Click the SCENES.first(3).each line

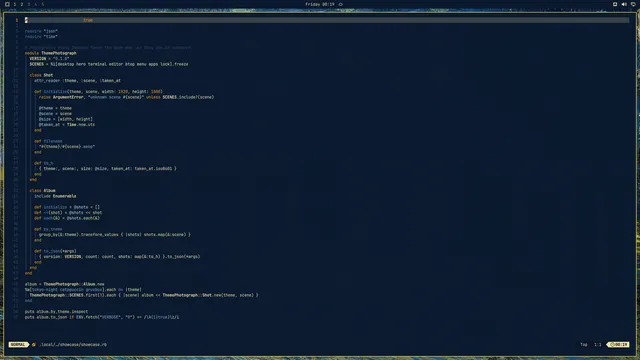(x=144, y=295)
